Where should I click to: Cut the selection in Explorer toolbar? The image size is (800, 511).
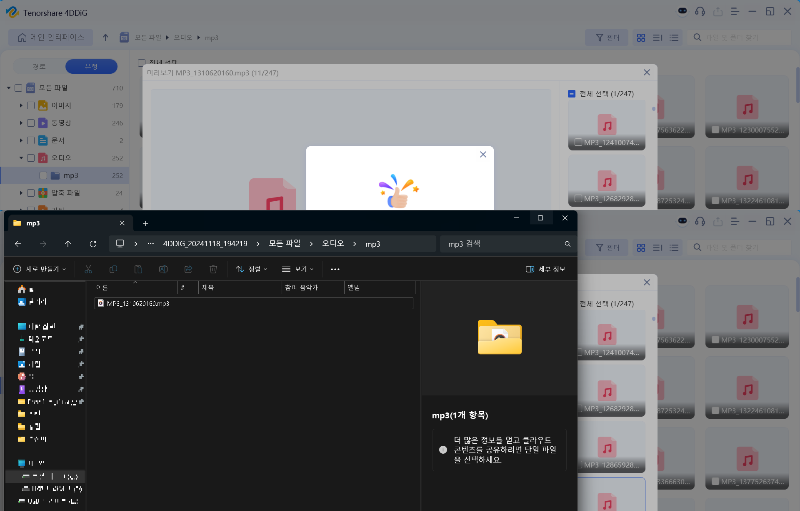pyautogui.click(x=88, y=269)
